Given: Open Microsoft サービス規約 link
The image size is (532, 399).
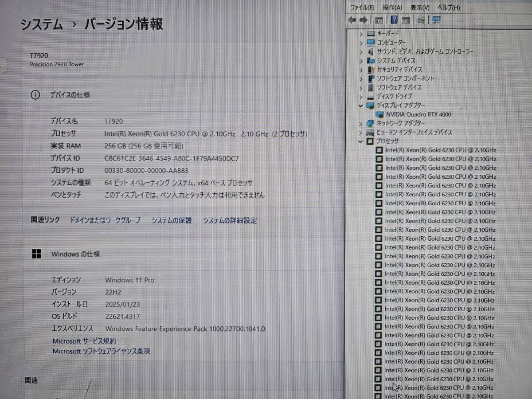Looking at the screenshot, I should pos(84,341).
